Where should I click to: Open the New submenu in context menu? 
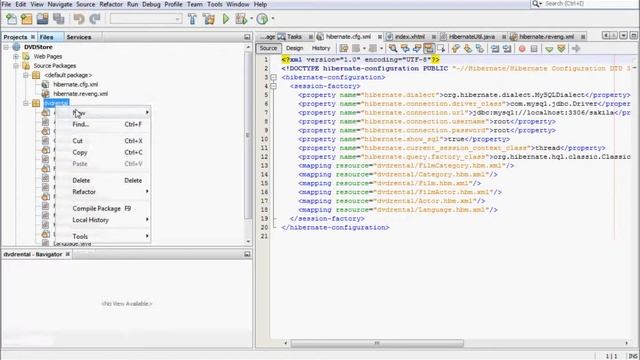[103, 112]
